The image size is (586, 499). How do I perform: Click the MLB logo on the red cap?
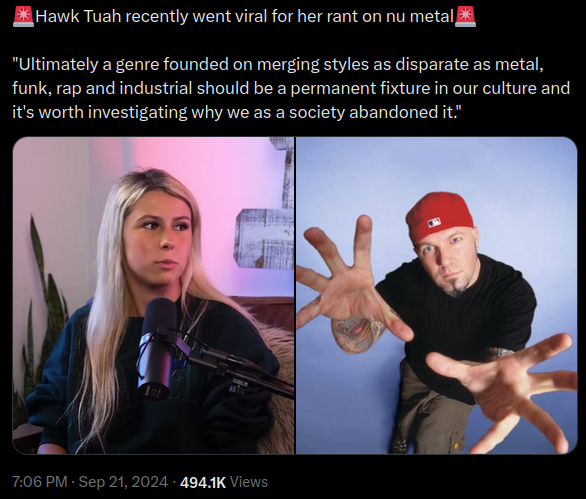coord(434,224)
